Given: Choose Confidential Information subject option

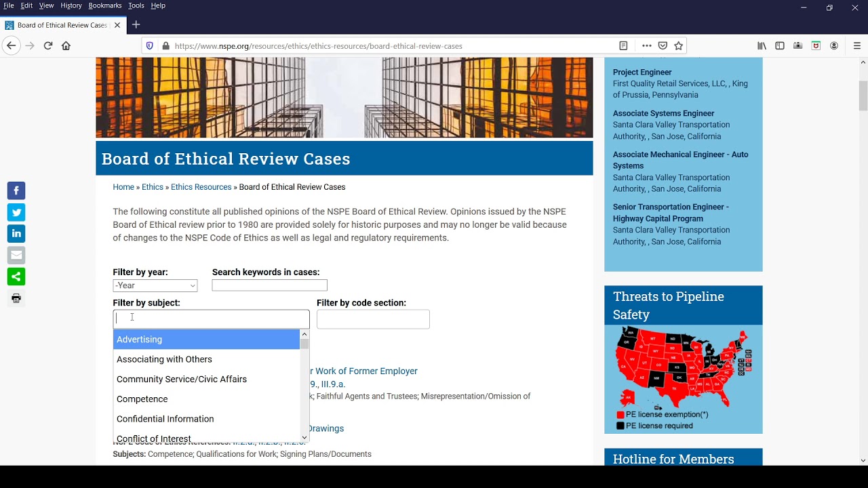Looking at the screenshot, I should (206, 419).
